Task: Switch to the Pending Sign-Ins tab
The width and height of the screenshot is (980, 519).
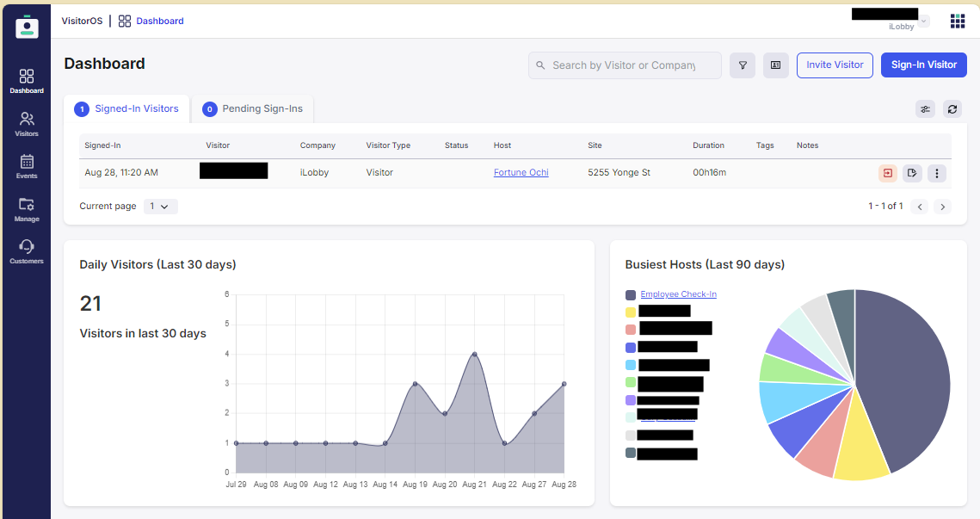Action: pyautogui.click(x=252, y=109)
